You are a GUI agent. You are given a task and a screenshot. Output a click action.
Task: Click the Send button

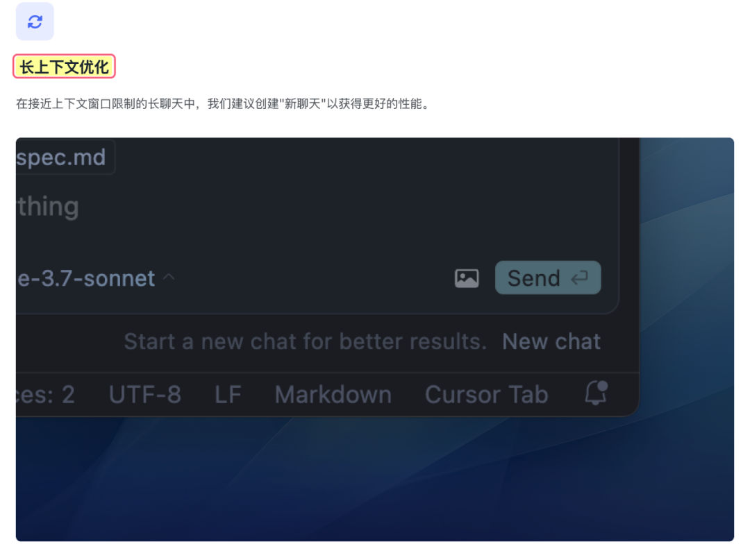tap(548, 278)
